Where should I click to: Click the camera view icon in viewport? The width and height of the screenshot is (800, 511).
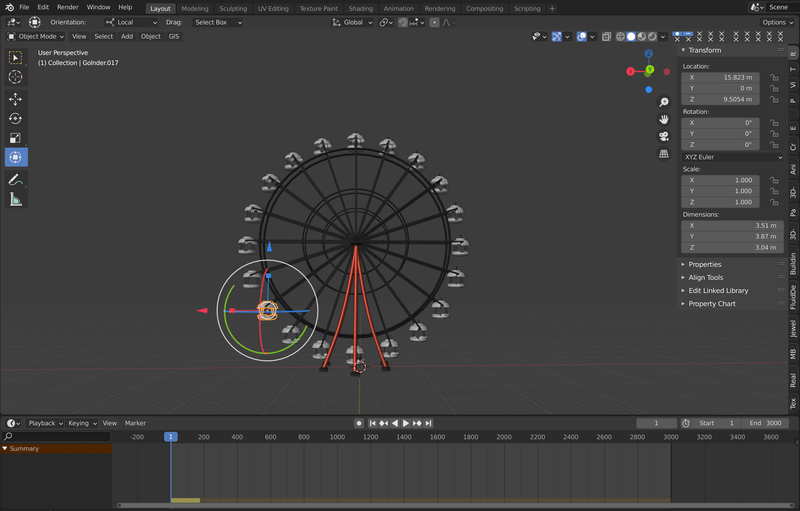point(663,136)
